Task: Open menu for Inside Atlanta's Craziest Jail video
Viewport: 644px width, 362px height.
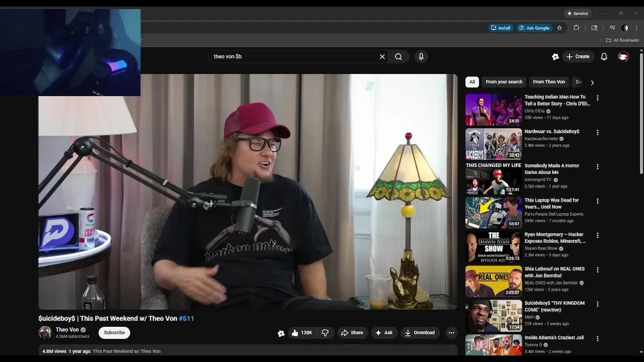Action: pyautogui.click(x=598, y=339)
